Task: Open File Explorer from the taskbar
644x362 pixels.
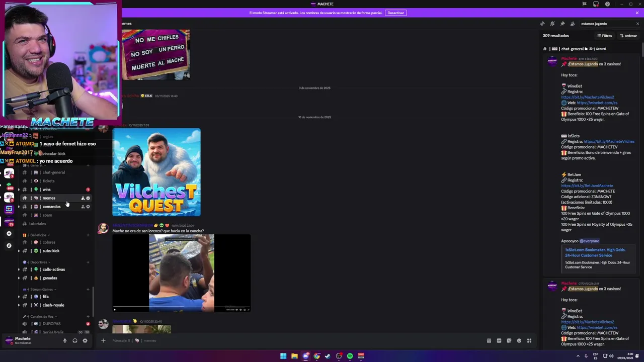Action: click(x=294, y=356)
